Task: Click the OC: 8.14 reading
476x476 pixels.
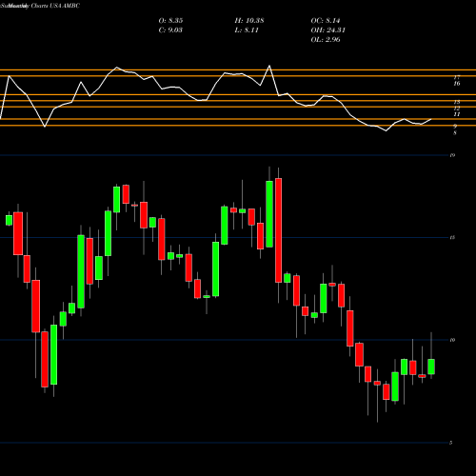Action: pyautogui.click(x=326, y=21)
